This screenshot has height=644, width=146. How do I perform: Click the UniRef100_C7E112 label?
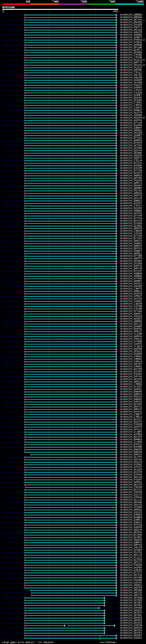click(x=131, y=72)
